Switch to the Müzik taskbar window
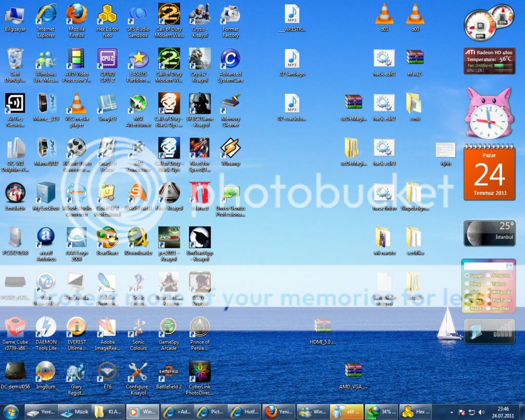This screenshot has width=525, height=420. click(x=75, y=411)
